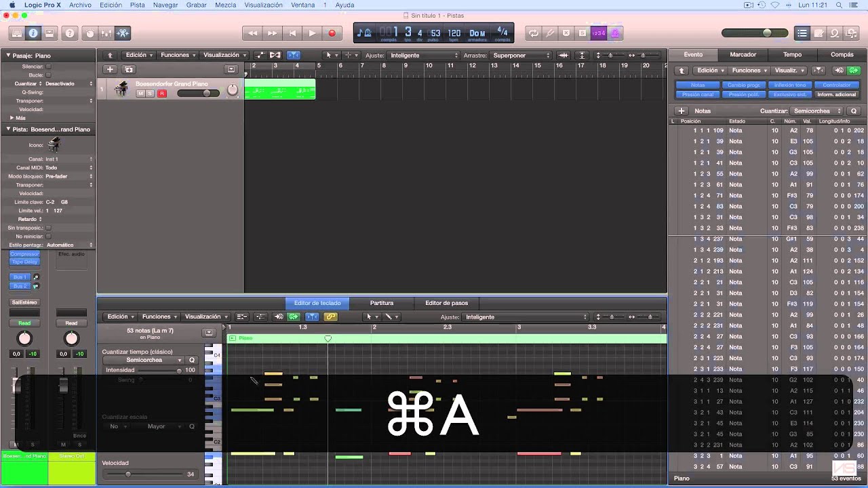Open tracks area Edición dropdown menu
Screen dimensions: 868x488
click(x=138, y=55)
